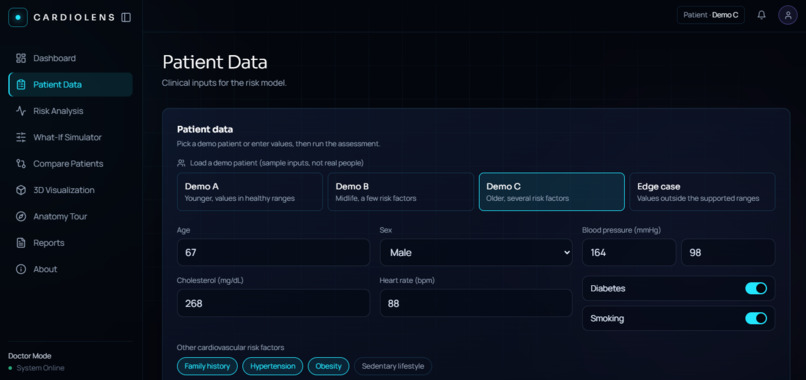Image resolution: width=806 pixels, height=380 pixels.
Task: Click the System Online status text
Action: tap(40, 368)
